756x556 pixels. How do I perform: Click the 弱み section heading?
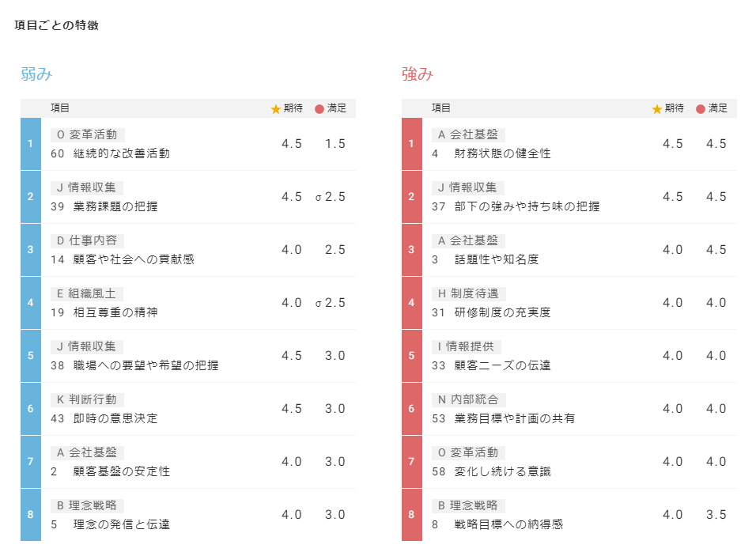(x=36, y=74)
